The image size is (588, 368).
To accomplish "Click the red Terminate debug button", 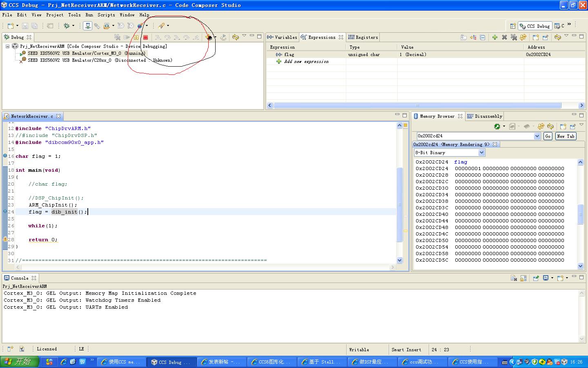I will tap(145, 37).
